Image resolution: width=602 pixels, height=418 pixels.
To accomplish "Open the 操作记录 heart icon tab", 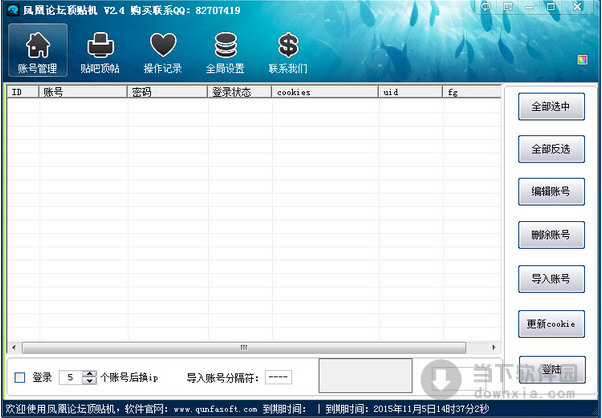I will (163, 53).
